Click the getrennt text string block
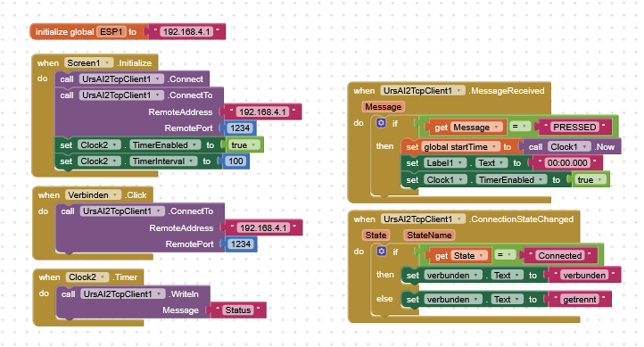The height and width of the screenshot is (347, 644). [580, 300]
